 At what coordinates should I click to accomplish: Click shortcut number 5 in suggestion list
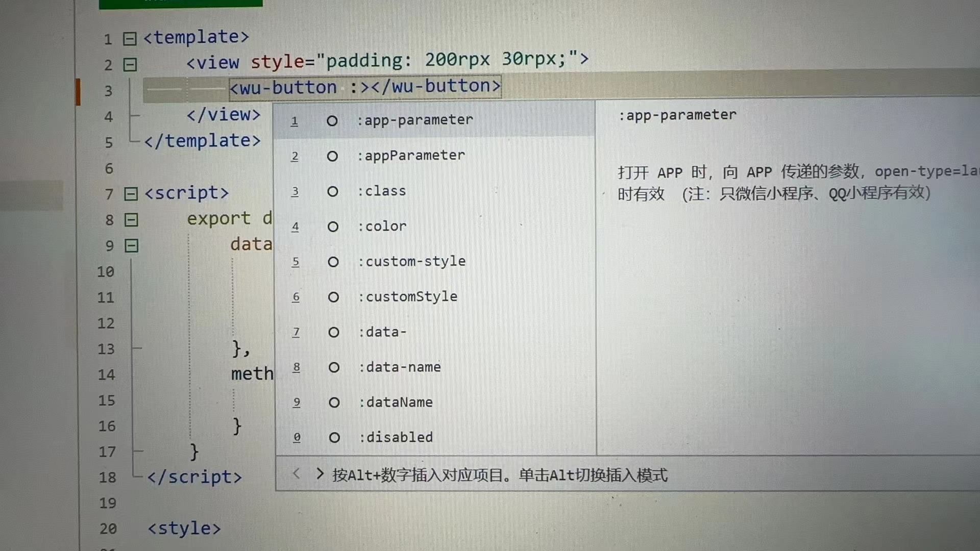coord(296,262)
